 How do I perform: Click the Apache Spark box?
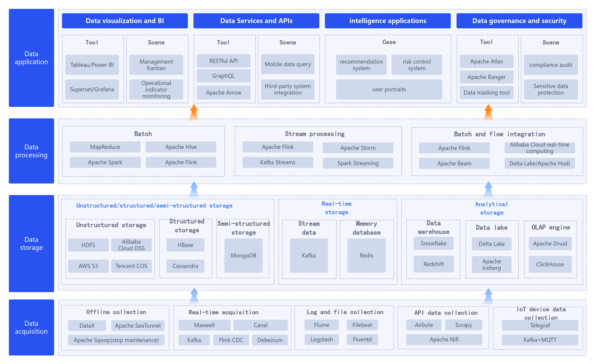105,162
